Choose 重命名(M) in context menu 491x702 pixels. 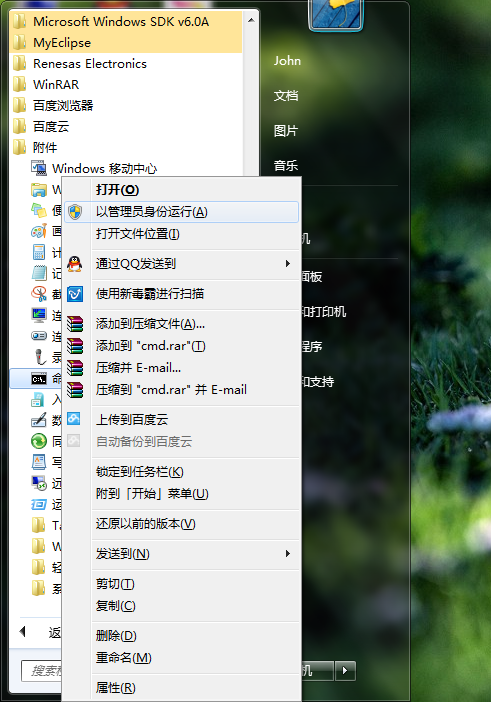pyautogui.click(x=182, y=658)
